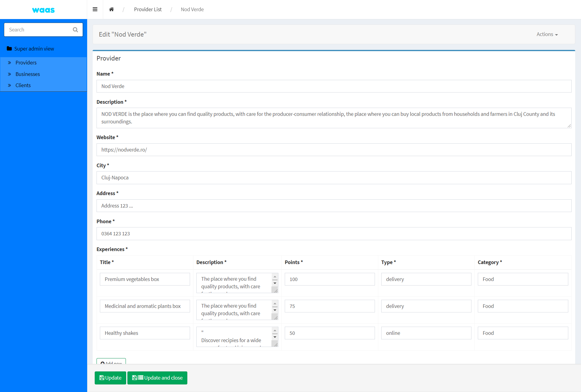Click the search magnifier icon

tap(75, 30)
